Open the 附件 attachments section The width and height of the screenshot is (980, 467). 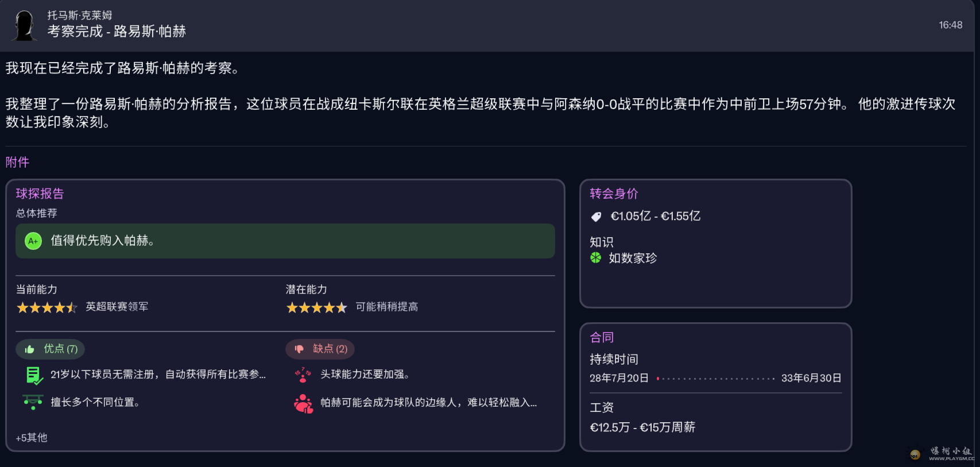17,163
